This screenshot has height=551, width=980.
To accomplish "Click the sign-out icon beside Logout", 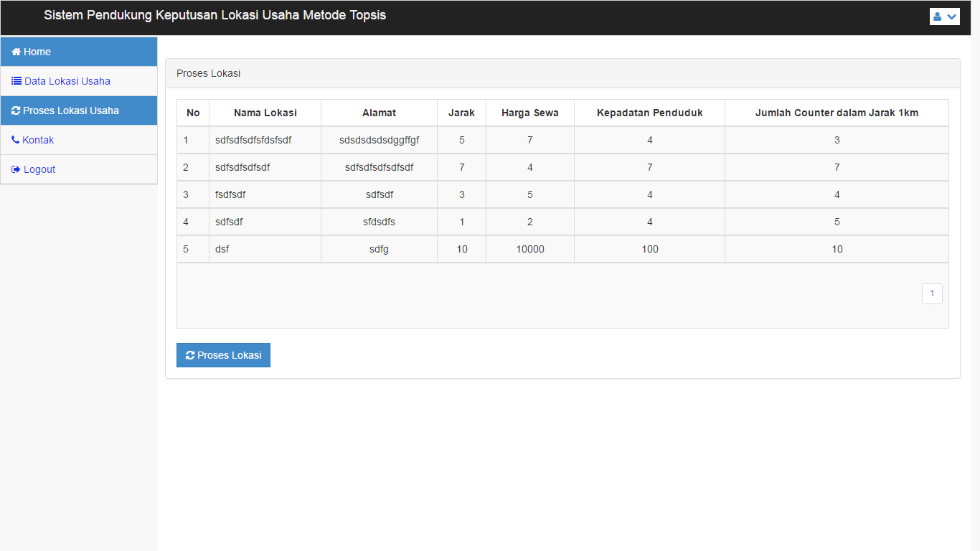I will click(16, 169).
